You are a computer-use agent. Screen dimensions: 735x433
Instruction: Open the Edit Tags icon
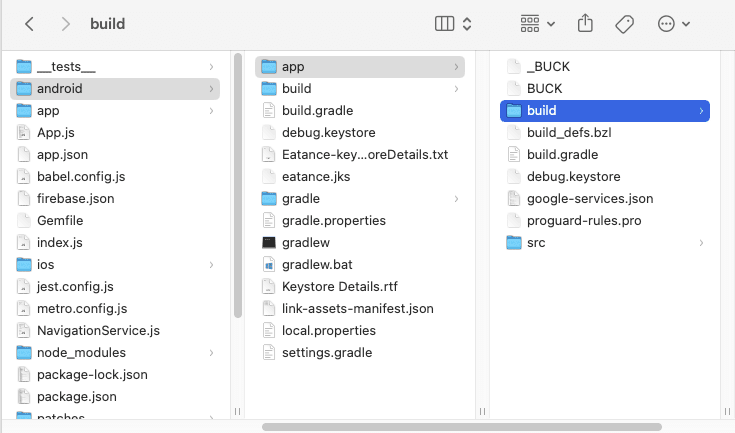(x=625, y=23)
